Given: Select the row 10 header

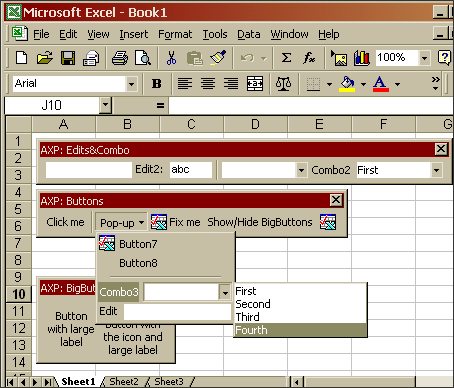Looking at the screenshot, I should pyautogui.click(x=19, y=294).
